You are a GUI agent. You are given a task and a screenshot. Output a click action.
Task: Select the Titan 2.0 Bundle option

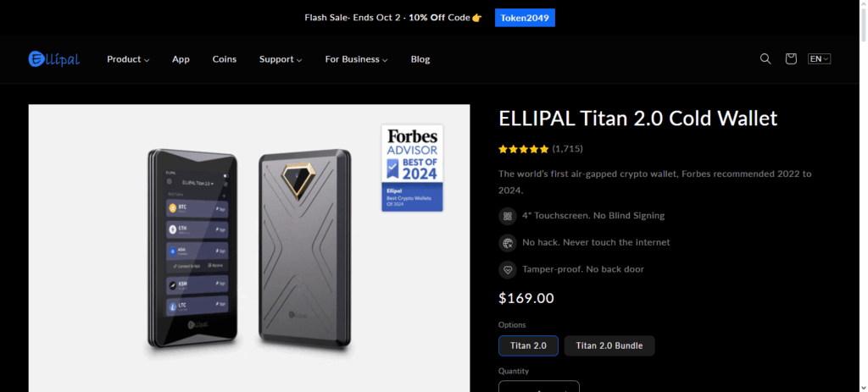point(609,345)
